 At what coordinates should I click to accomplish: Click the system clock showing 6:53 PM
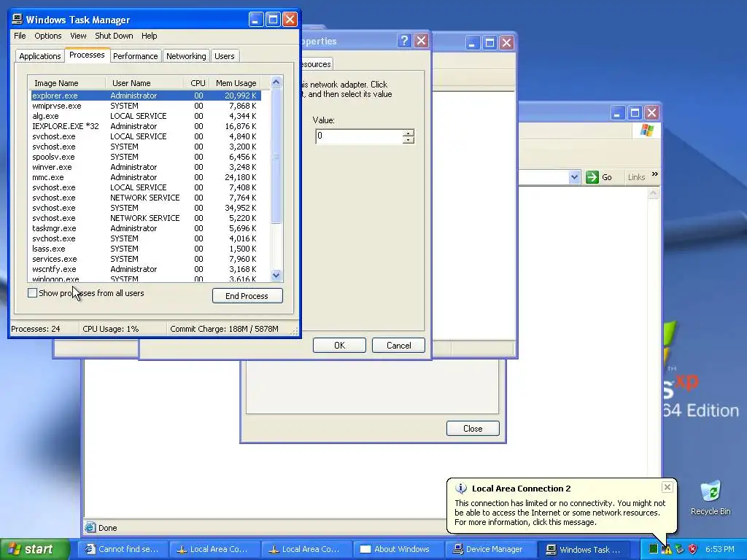coord(719,549)
